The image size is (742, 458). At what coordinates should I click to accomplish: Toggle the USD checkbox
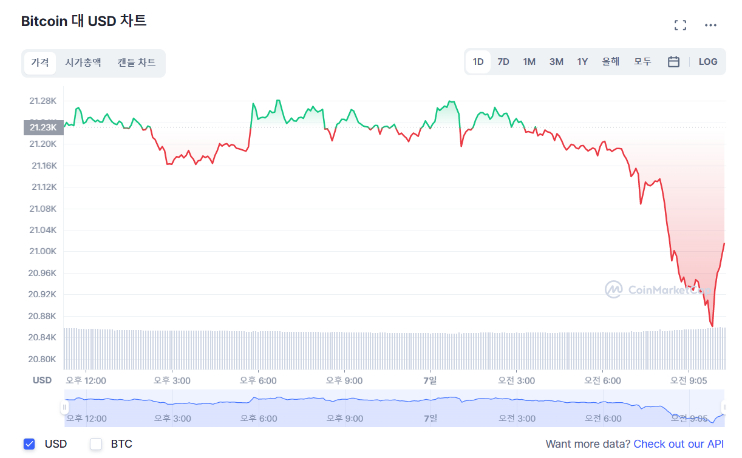pos(29,444)
